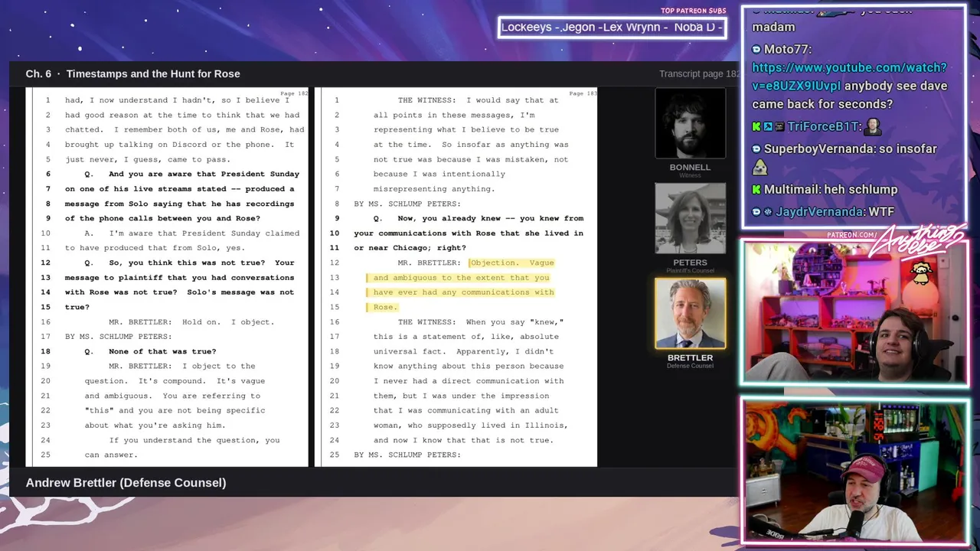Viewport: 980px width, 551px height.
Task: Click the transcript page 182 panel
Action: point(167,277)
